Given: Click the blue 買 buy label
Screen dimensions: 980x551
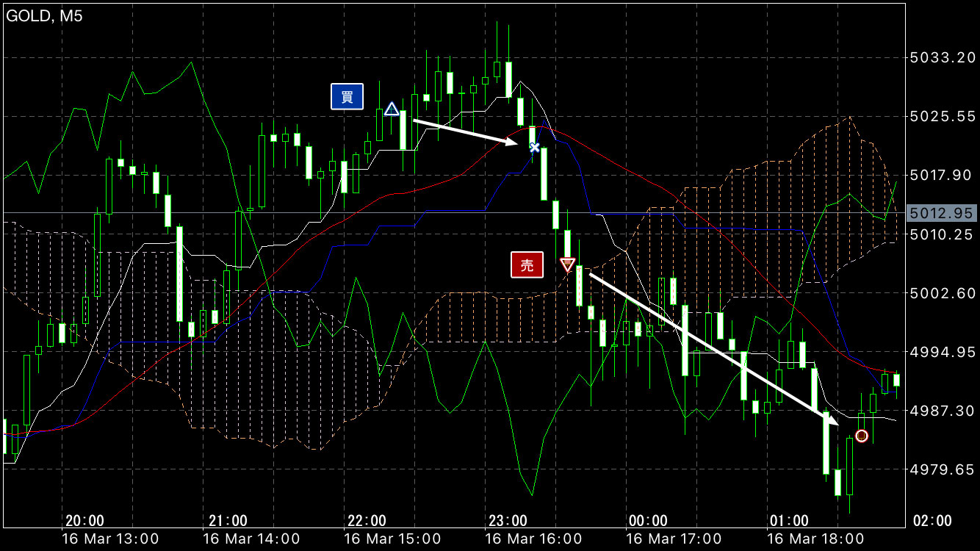Looking at the screenshot, I should coord(347,97).
